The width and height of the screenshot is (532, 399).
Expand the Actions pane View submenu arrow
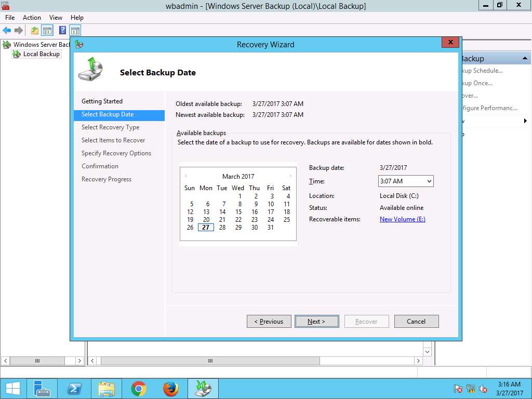coord(525,121)
